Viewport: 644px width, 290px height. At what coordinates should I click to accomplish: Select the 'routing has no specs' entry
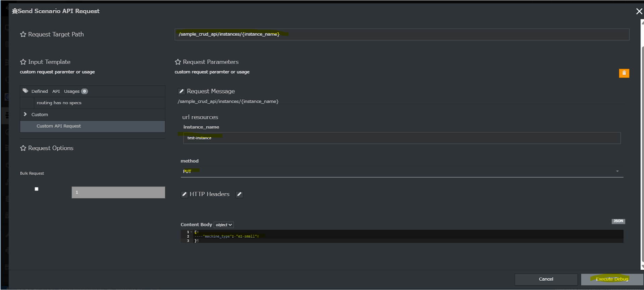(x=59, y=103)
